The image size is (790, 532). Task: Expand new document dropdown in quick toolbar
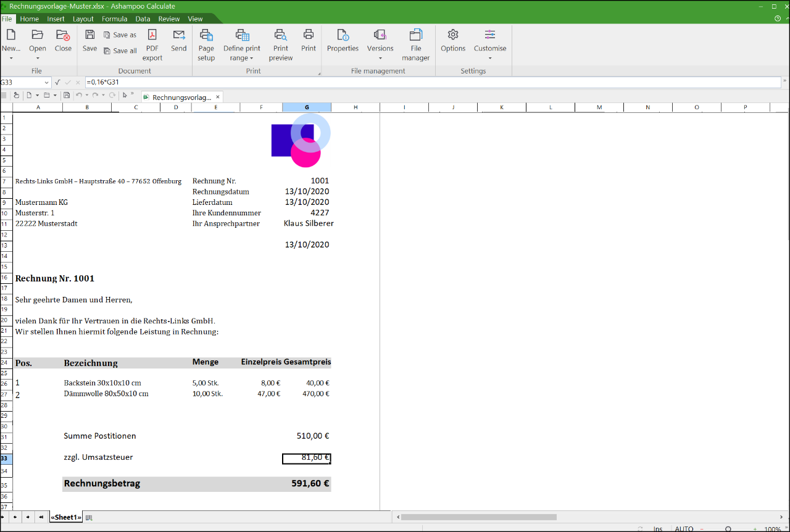tap(38, 95)
